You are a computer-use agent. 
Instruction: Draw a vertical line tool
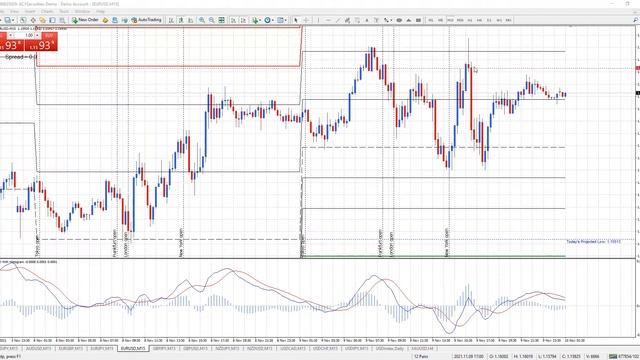tap(318, 20)
